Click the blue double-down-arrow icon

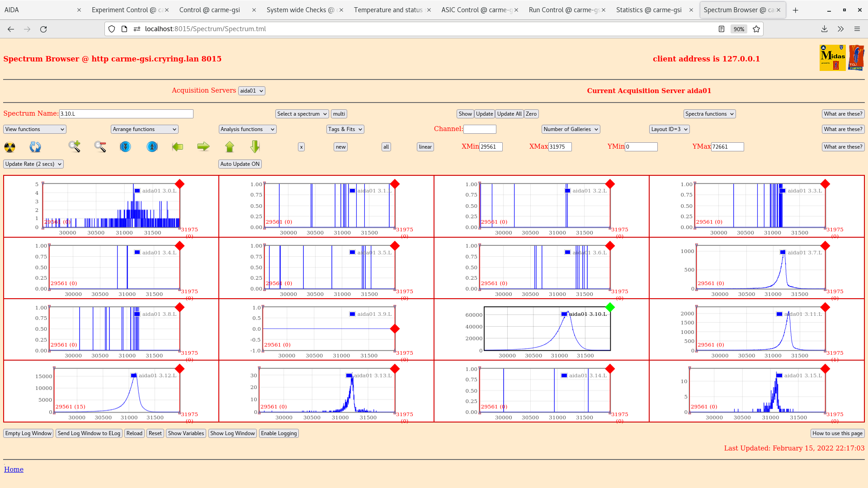125,147
